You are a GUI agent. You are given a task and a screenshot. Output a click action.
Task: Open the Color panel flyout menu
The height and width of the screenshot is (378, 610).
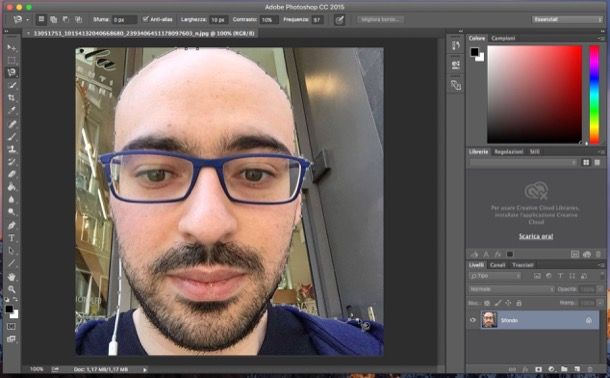point(601,38)
